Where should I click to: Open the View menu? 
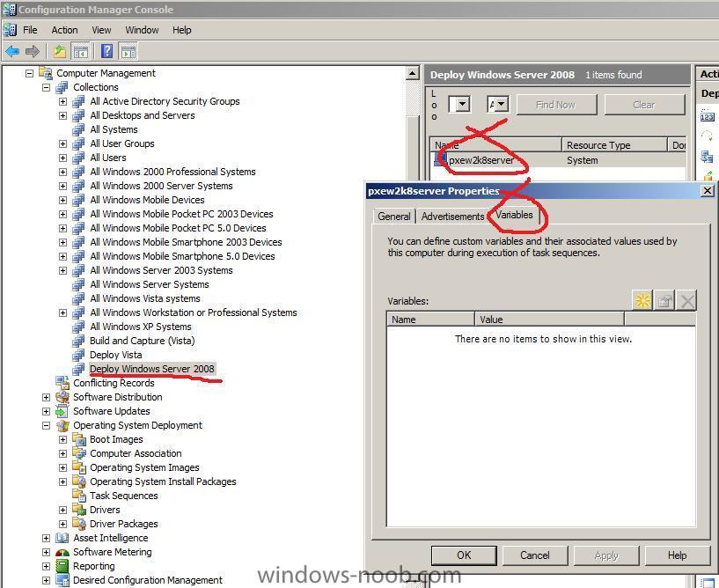click(101, 30)
